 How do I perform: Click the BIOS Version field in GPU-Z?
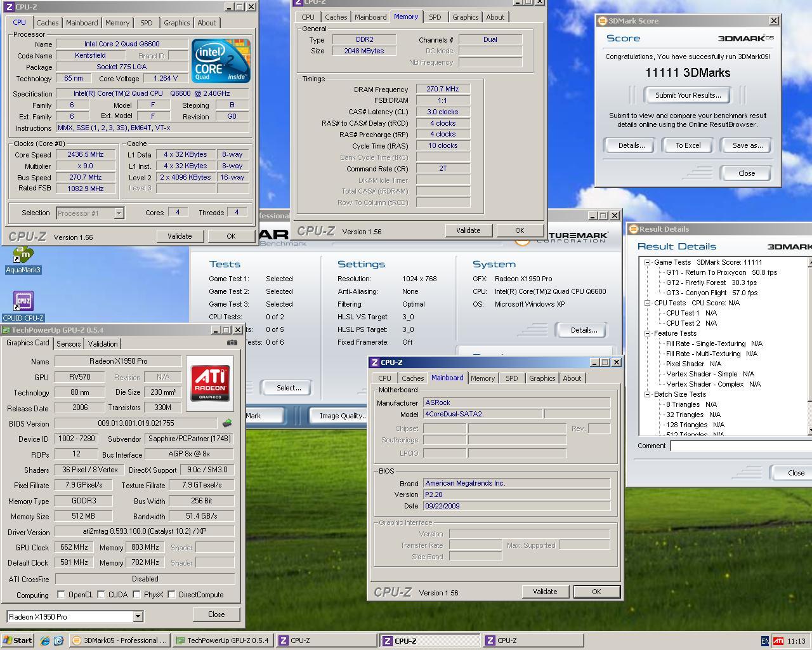point(136,423)
